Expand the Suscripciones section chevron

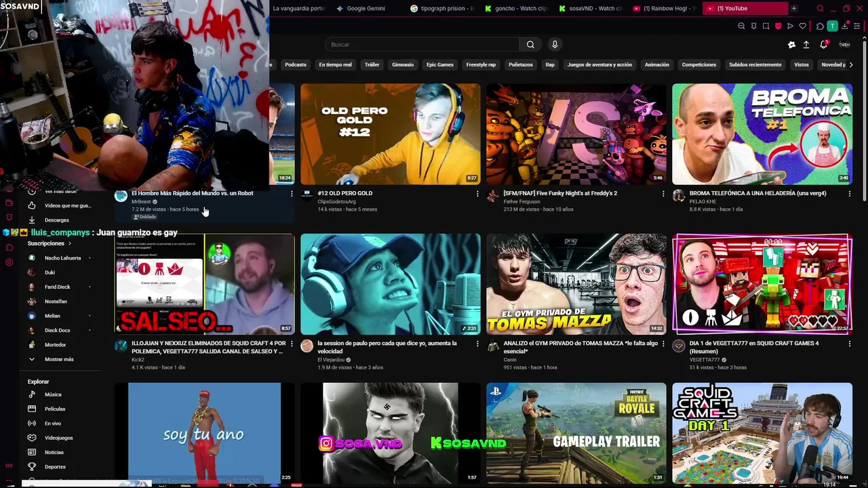(69, 243)
